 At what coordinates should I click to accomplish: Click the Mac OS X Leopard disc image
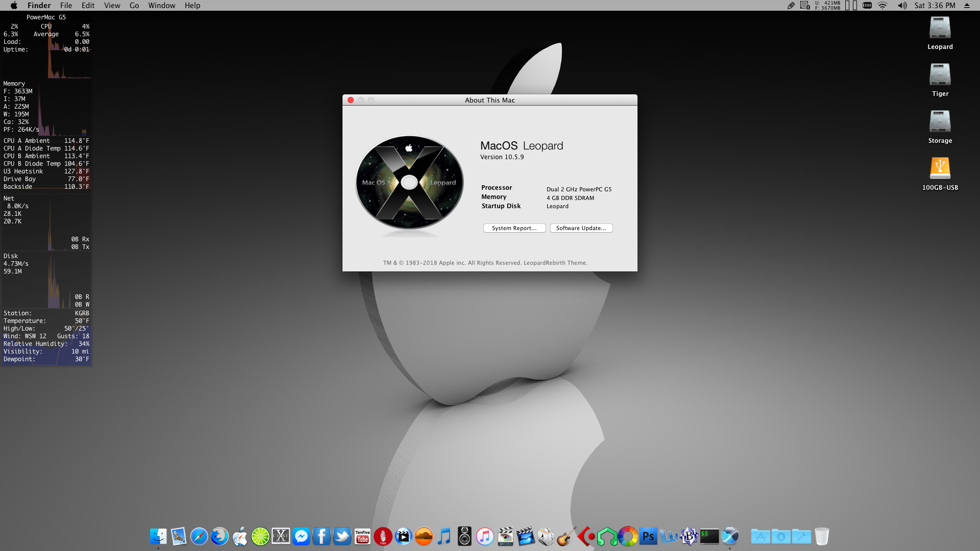pyautogui.click(x=409, y=183)
